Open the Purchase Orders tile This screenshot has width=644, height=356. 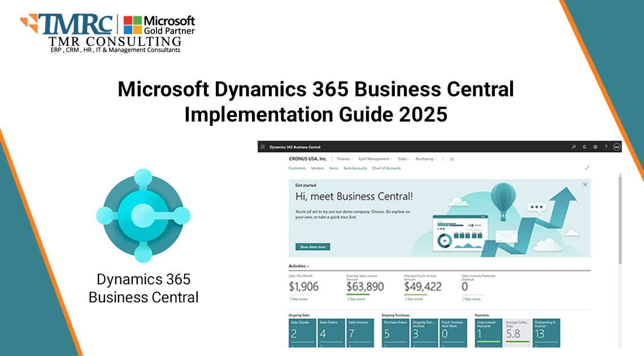pyautogui.click(x=395, y=333)
